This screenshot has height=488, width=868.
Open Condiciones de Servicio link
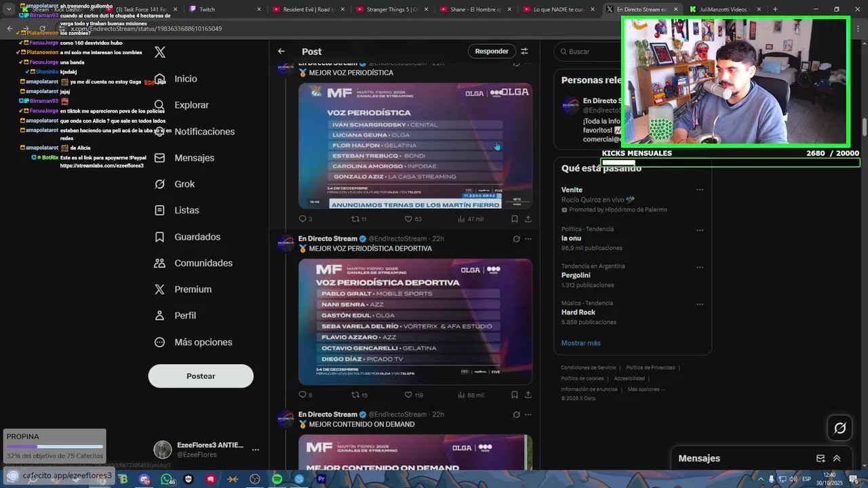(x=589, y=367)
